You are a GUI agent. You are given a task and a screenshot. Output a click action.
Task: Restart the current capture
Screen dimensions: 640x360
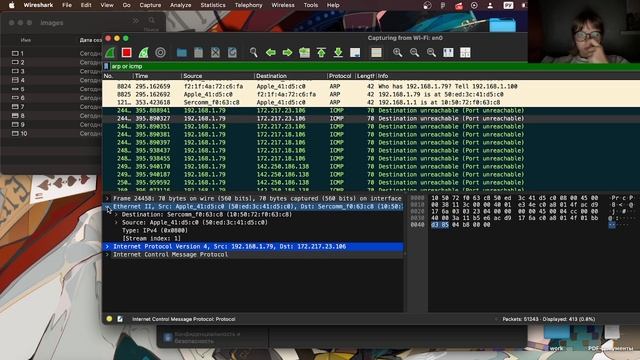[x=143, y=53]
